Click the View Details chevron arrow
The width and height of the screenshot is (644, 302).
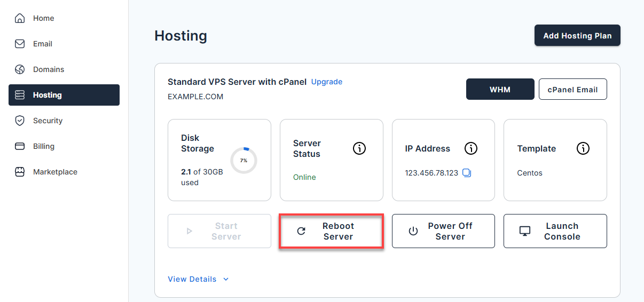point(226,279)
